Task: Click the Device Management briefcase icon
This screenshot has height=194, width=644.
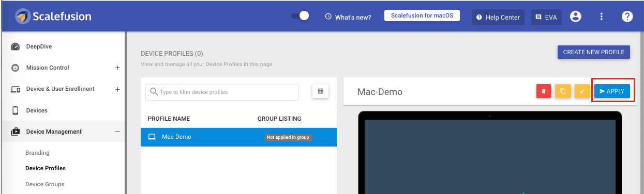Action: click(16, 132)
